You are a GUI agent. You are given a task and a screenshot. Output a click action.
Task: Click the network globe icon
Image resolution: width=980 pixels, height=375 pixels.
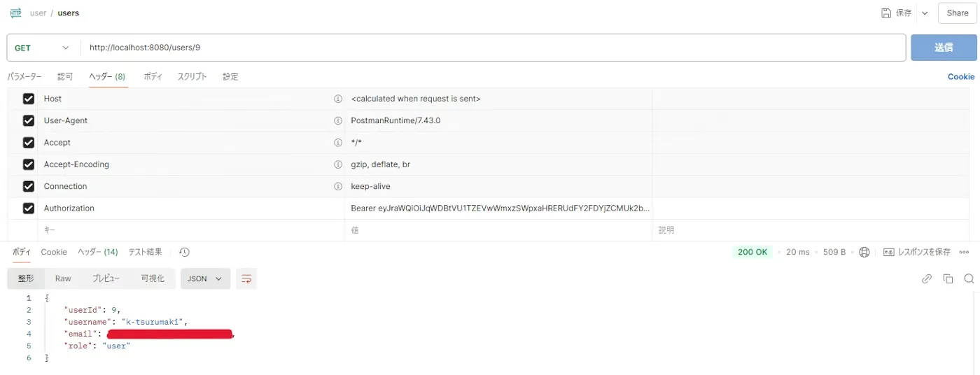[864, 252]
